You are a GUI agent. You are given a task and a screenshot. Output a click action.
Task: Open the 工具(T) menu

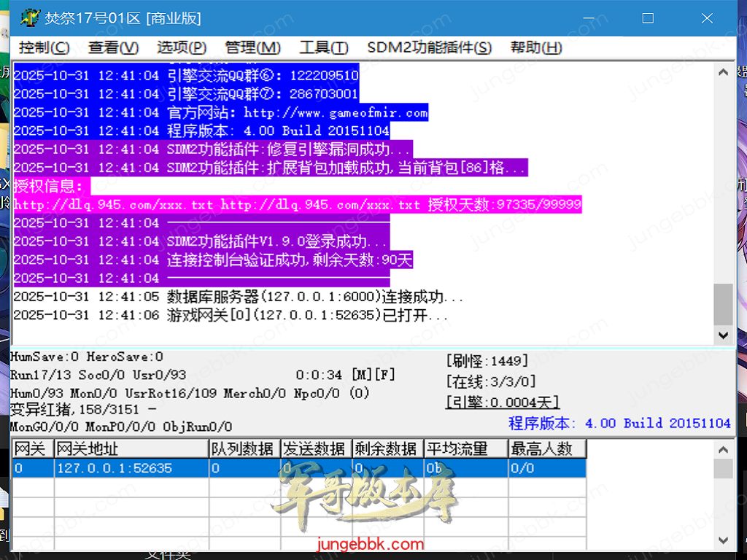[x=323, y=47]
